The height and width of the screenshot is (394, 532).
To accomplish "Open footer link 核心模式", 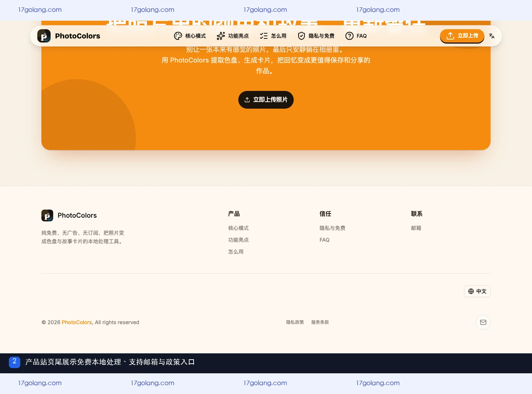I will click(239, 228).
